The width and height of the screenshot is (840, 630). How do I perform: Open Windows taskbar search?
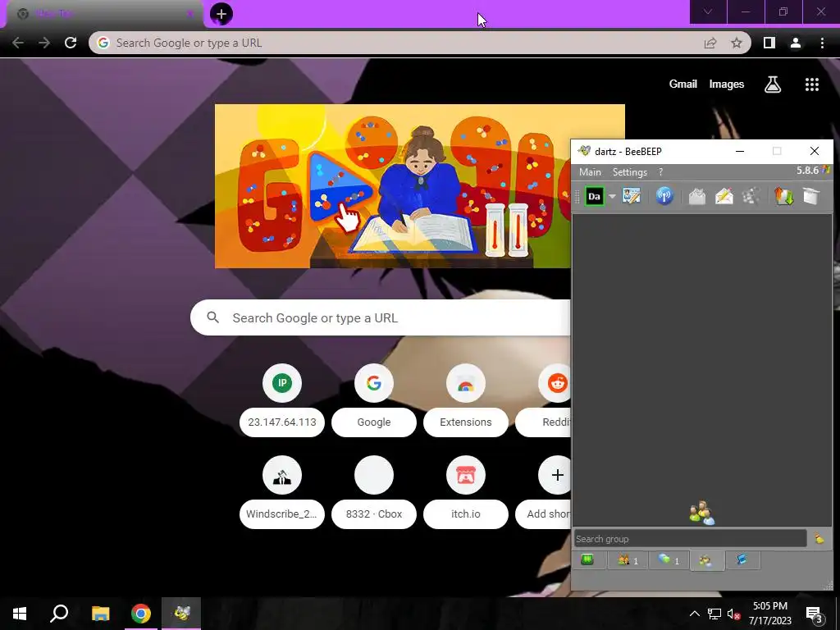pyautogui.click(x=59, y=614)
